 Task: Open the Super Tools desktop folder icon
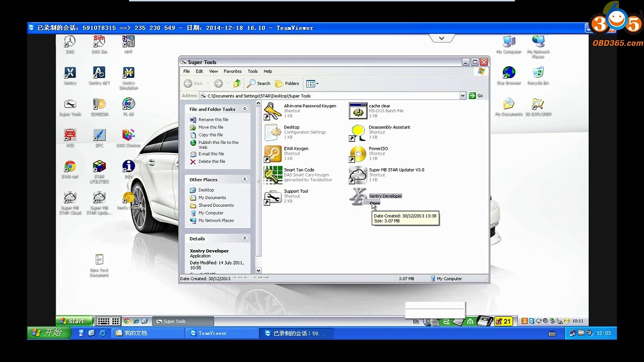point(70,107)
